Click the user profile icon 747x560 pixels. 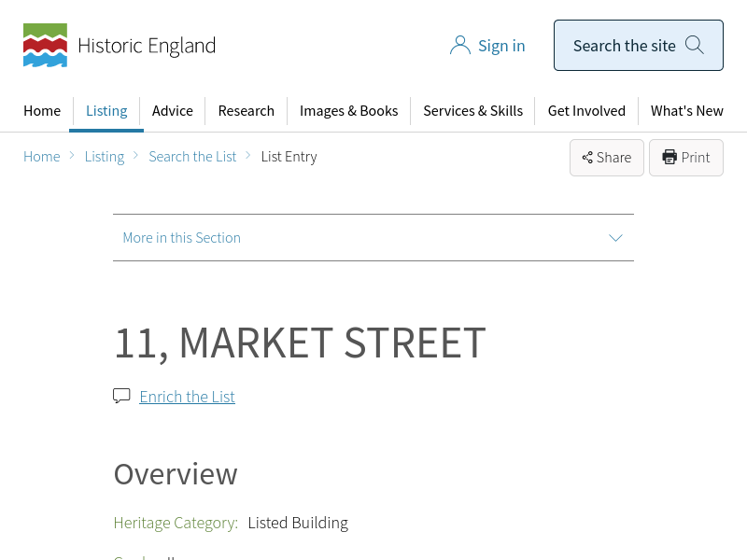pyautogui.click(x=459, y=46)
